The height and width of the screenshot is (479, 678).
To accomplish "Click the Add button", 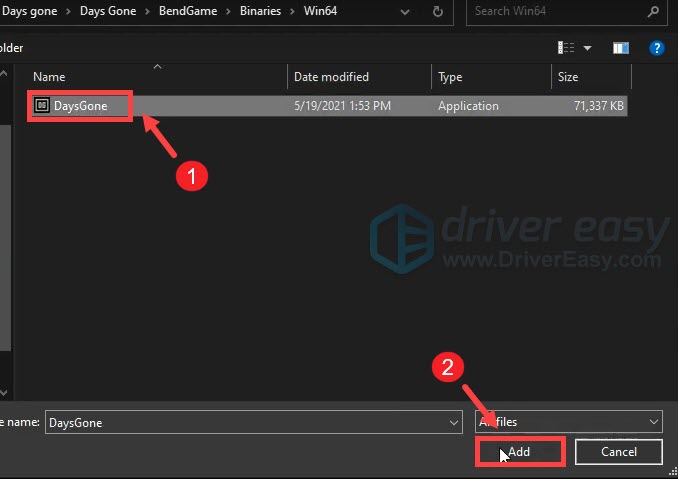I will (x=520, y=452).
